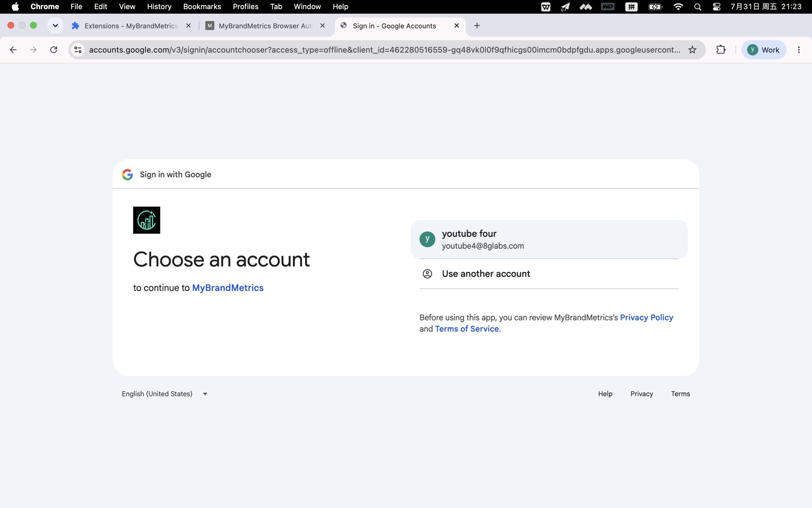Select the youtube four account
Viewport: 812px width, 508px height.
click(549, 239)
